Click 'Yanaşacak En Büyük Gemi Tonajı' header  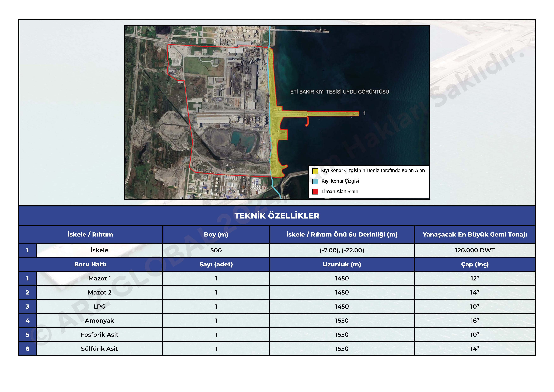[475, 234]
